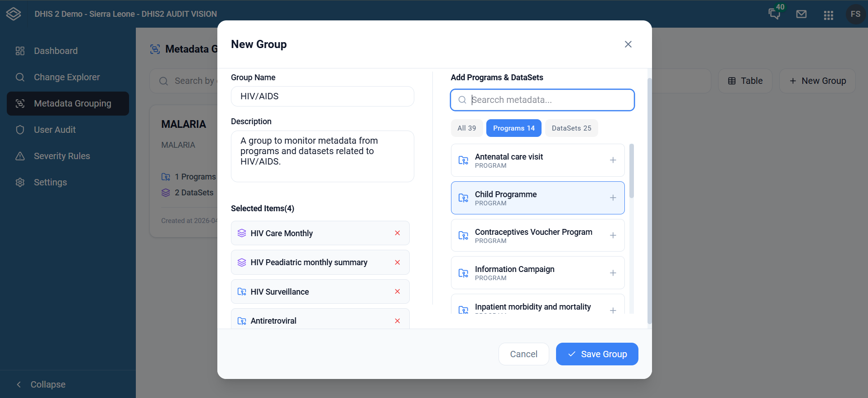This screenshot has height=398, width=868.
Task: Add Information Campaign with plus icon
Action: pyautogui.click(x=613, y=273)
